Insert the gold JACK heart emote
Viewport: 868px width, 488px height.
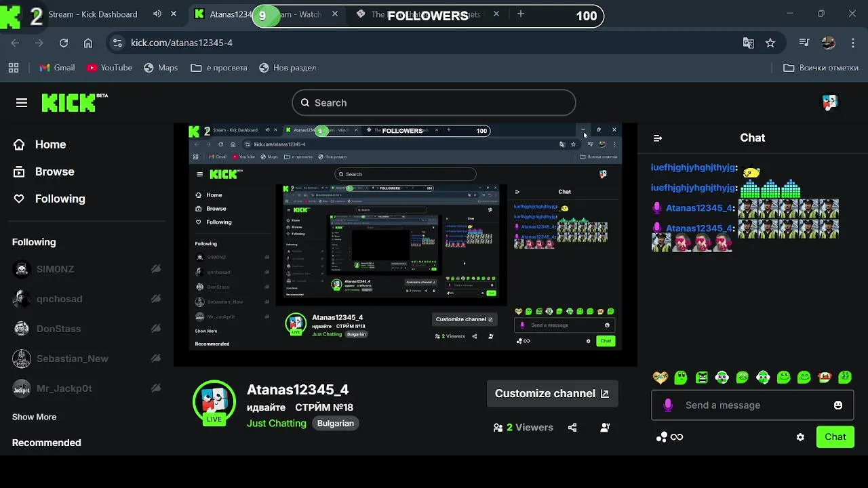(660, 377)
